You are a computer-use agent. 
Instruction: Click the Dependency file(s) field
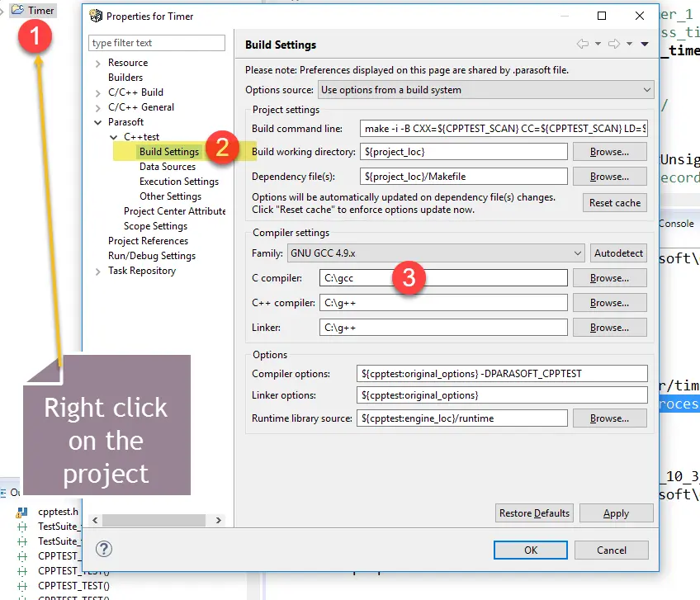tap(463, 177)
